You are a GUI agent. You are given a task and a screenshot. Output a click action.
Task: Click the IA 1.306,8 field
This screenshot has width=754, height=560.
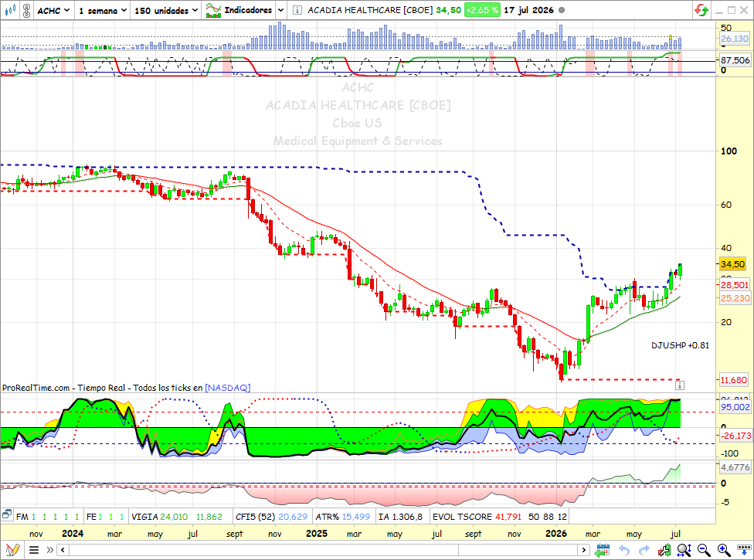tap(400, 517)
